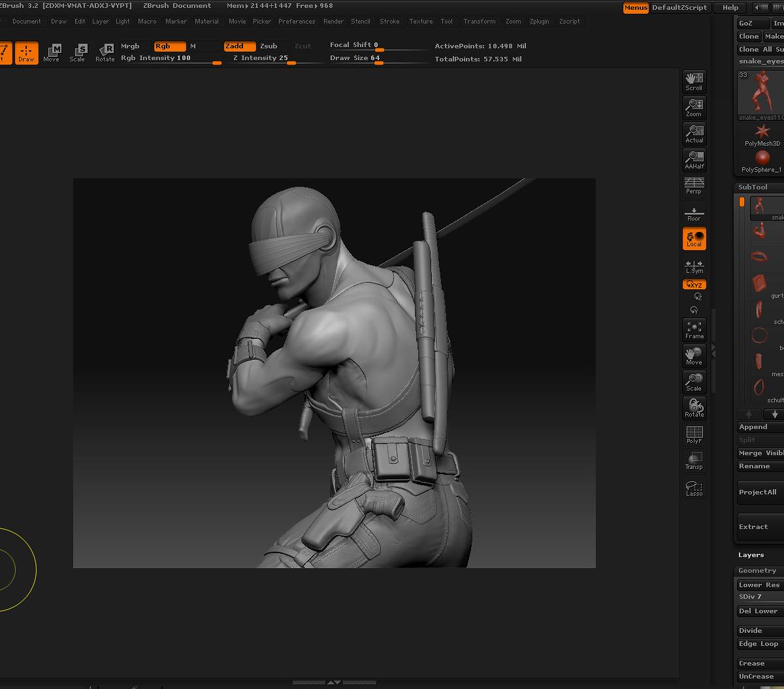Click the Scroll canvas icon
The height and width of the screenshot is (689, 784).
click(694, 81)
